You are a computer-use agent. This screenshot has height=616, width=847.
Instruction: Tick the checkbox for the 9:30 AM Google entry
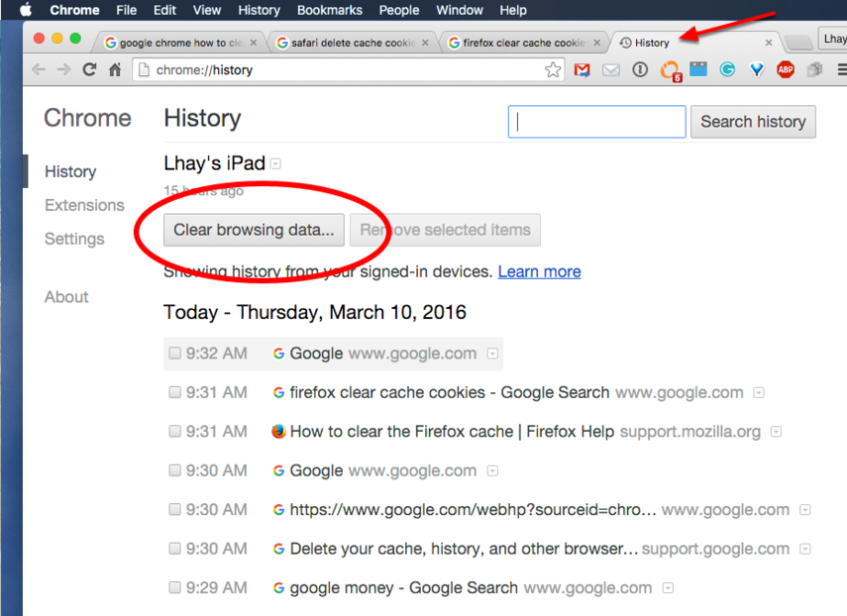click(174, 470)
